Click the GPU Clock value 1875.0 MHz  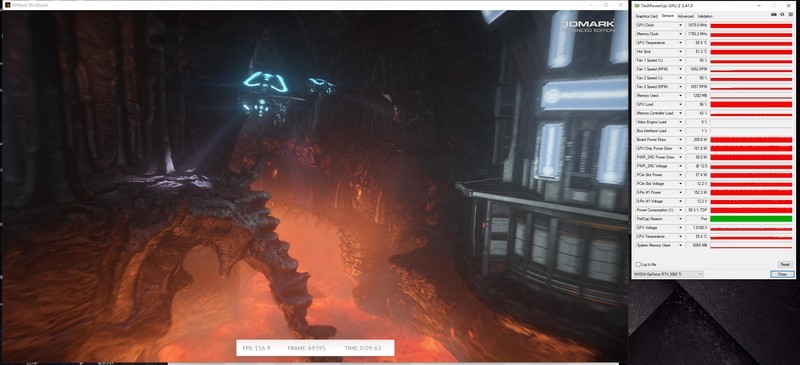pyautogui.click(x=697, y=25)
